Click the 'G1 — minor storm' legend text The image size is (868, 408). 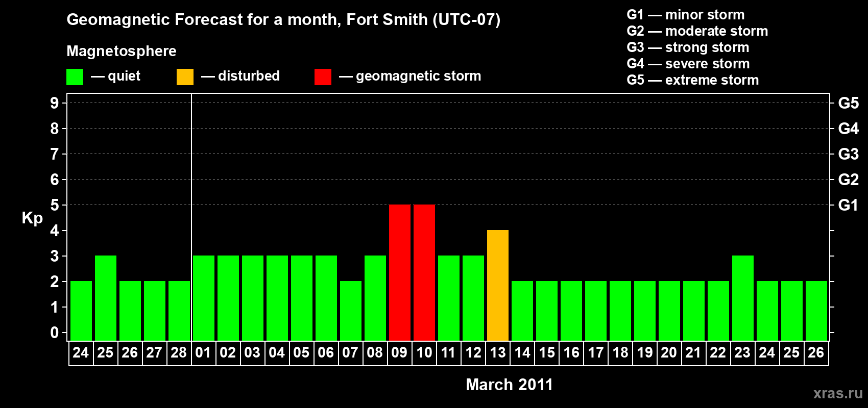686,15
